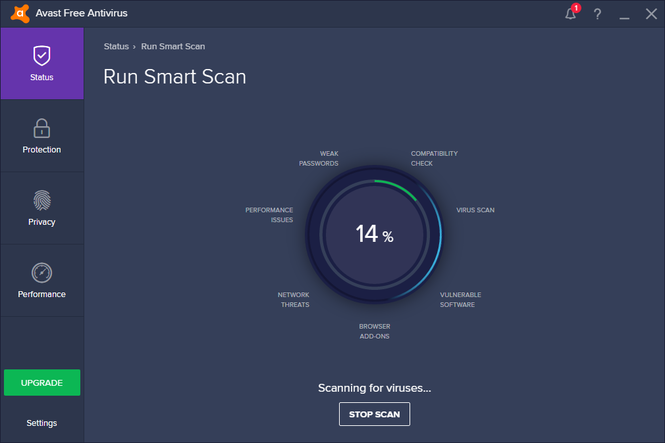Viewport: 665px width, 443px height.
Task: Open the Status tab label
Action: (x=42, y=77)
